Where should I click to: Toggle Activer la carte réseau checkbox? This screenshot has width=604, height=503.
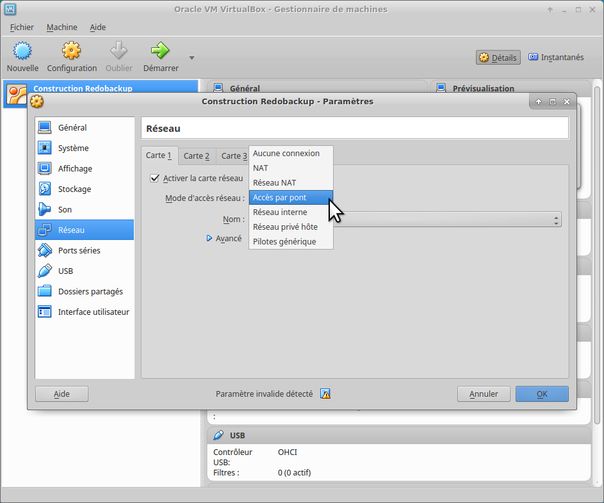(x=154, y=178)
